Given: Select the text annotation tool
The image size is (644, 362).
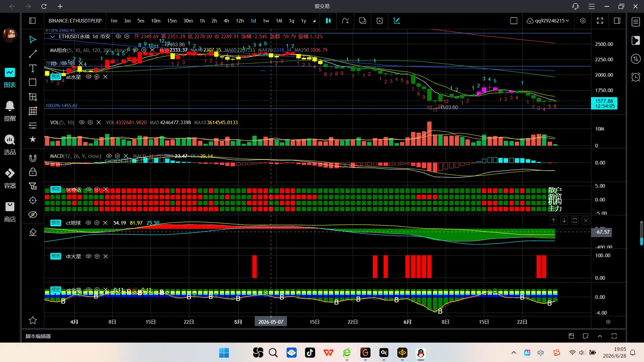Looking at the screenshot, I should point(33,69).
